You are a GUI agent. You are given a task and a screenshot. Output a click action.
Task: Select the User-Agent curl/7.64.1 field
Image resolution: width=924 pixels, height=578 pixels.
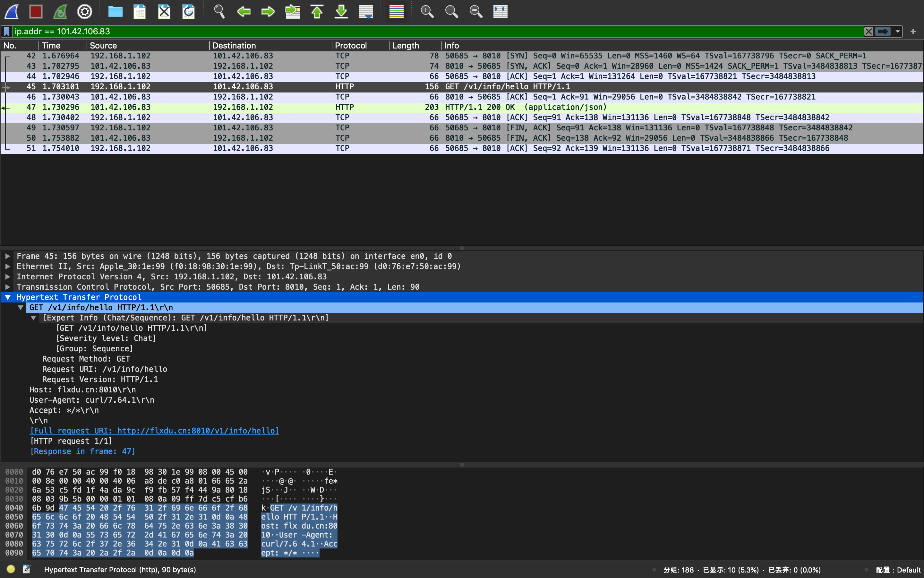92,400
